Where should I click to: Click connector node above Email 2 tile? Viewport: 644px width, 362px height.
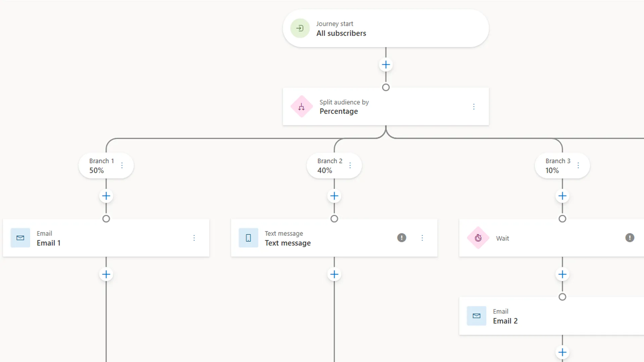[562, 297]
